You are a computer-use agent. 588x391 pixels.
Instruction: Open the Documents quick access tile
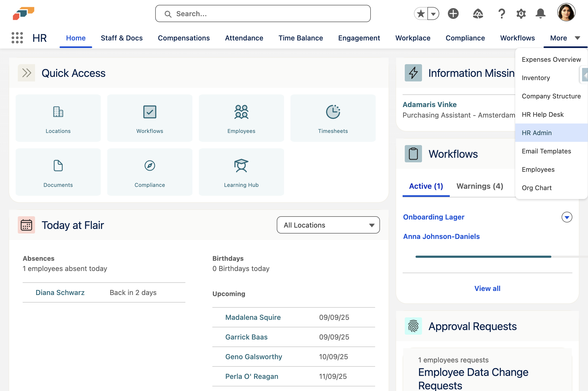click(58, 172)
